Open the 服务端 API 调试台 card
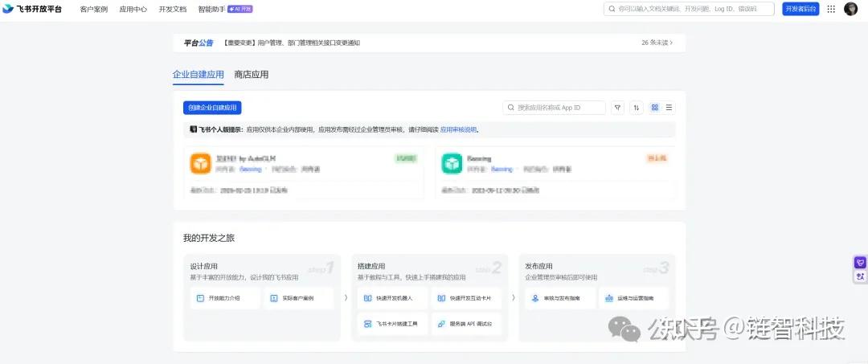The height and width of the screenshot is (364, 868). pos(467,324)
